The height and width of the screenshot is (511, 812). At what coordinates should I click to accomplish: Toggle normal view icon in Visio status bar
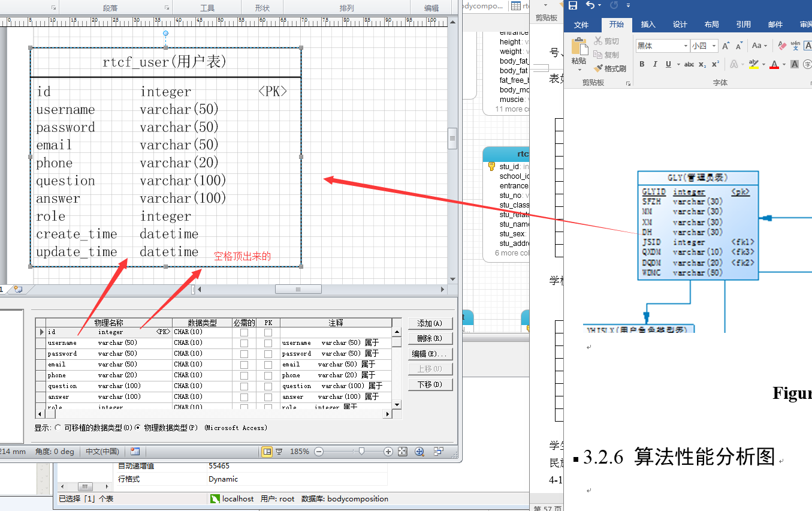267,452
